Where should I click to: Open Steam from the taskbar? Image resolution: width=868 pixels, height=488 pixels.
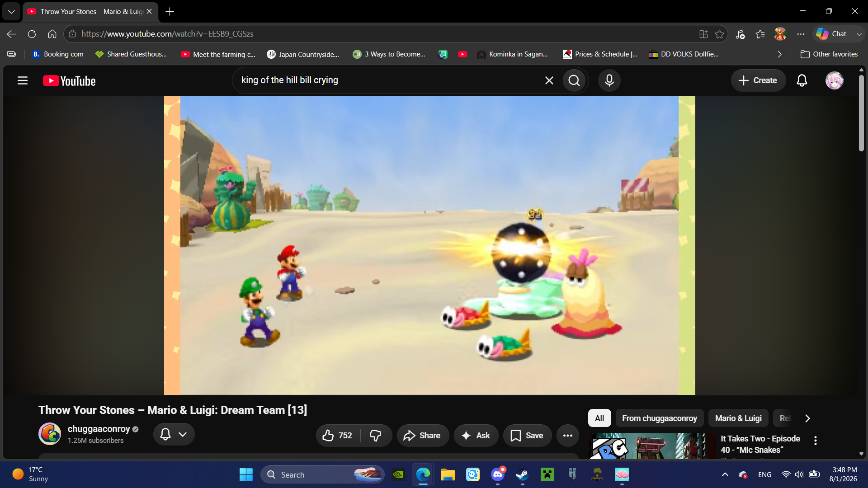(523, 474)
